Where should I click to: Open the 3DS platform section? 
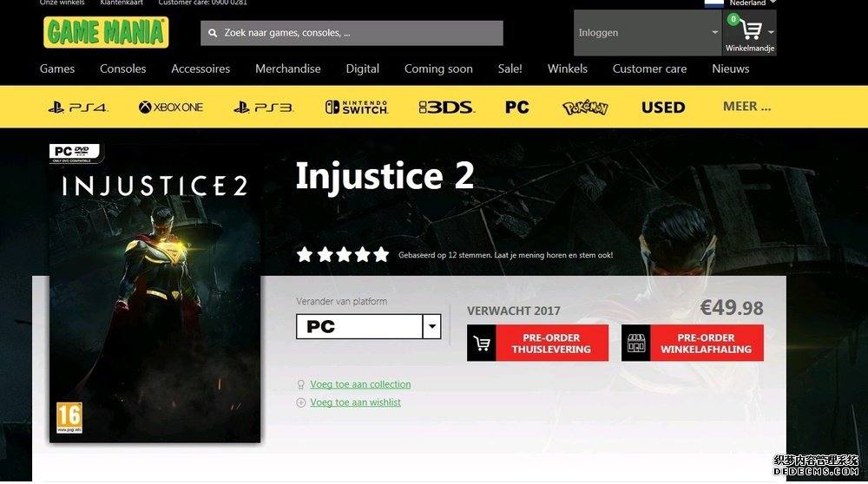click(x=446, y=108)
